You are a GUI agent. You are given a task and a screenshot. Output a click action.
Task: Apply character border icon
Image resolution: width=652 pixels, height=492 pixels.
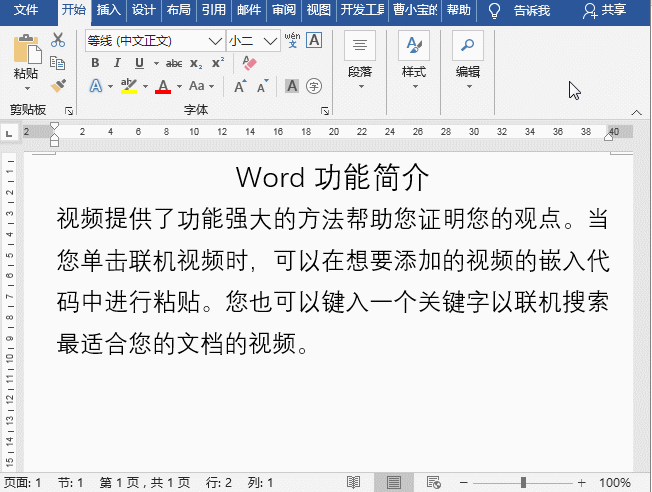click(314, 40)
